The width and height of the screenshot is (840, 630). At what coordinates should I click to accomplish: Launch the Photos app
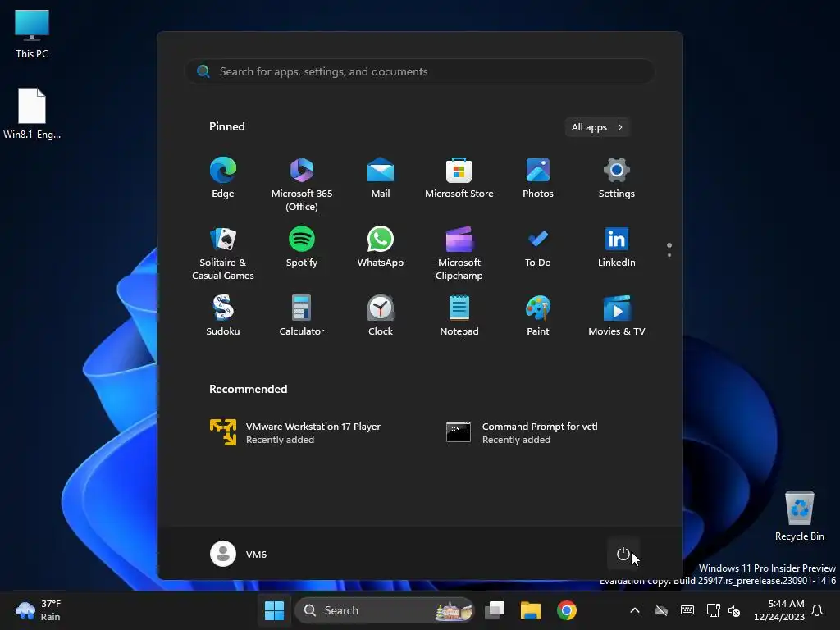point(538,179)
